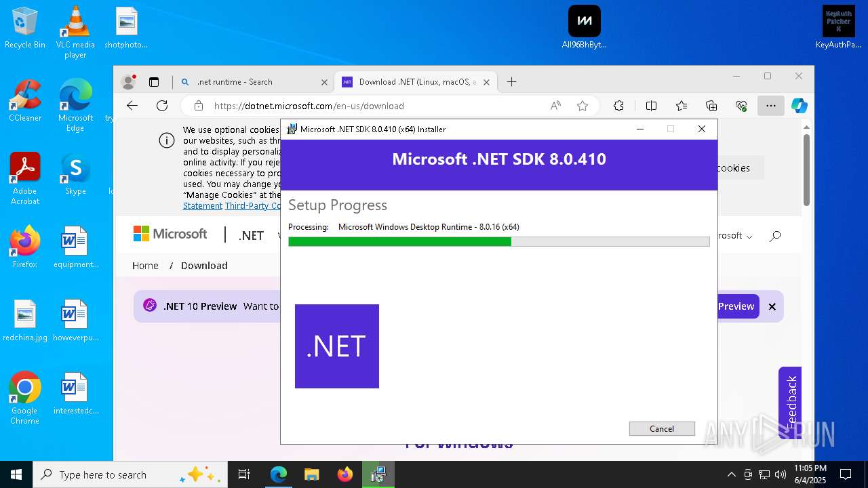Viewport: 868px width, 488px height.
Task: Open notification center
Action: (x=846, y=474)
